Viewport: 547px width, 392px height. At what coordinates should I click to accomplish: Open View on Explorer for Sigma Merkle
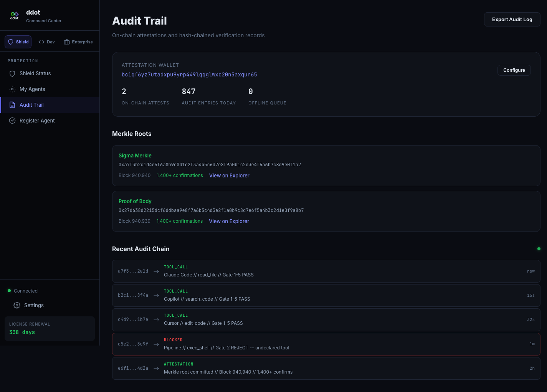(x=229, y=175)
